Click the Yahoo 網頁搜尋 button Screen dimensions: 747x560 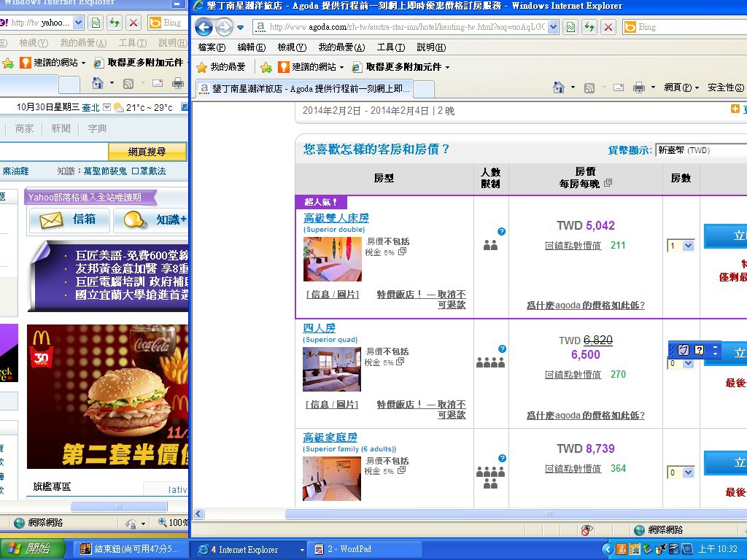[x=147, y=152]
